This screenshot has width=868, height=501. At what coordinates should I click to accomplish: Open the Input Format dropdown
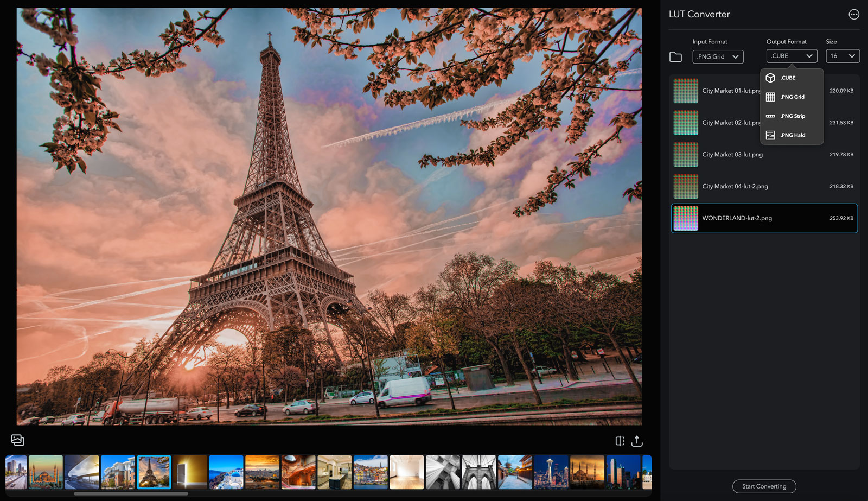(x=717, y=57)
